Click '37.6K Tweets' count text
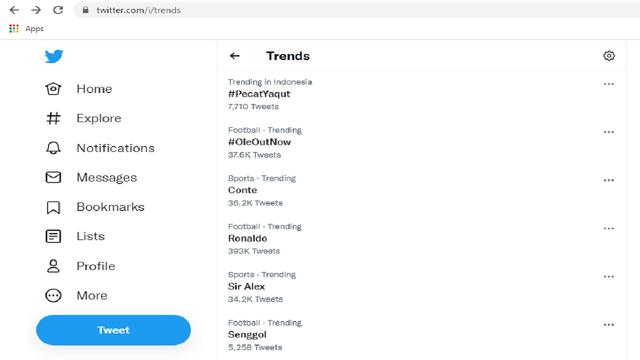This screenshot has height=360, width=640. click(254, 155)
